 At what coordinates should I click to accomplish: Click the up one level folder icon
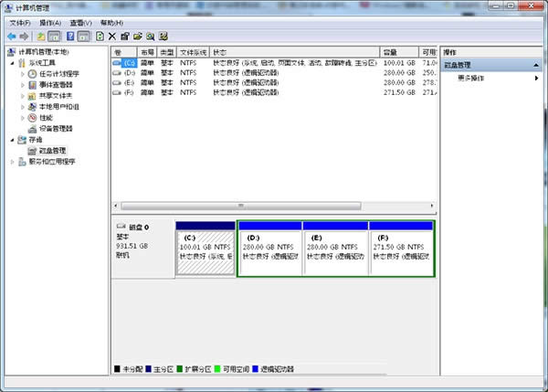point(40,36)
